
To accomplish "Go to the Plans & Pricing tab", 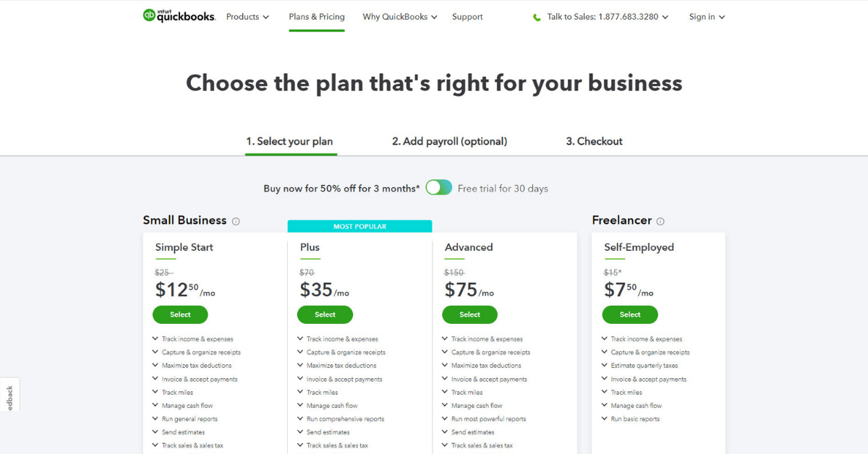I will point(317,17).
